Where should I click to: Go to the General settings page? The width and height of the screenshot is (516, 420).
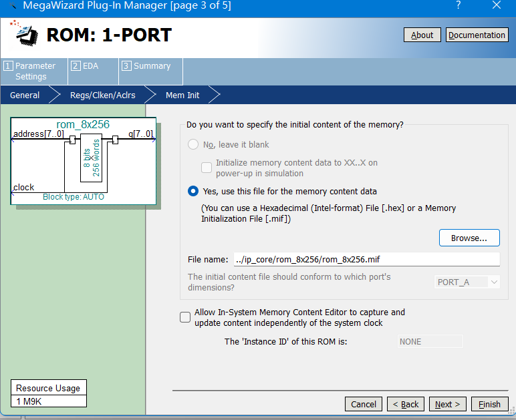pyautogui.click(x=25, y=95)
